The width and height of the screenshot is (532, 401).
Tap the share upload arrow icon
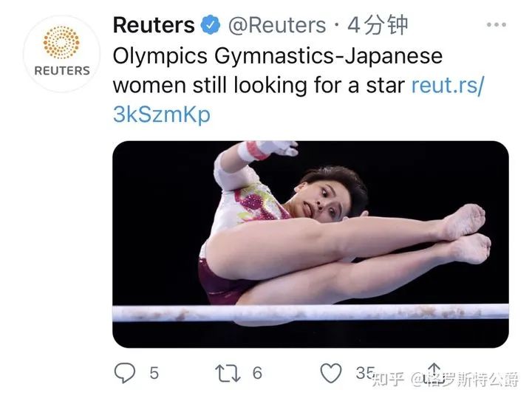pos(434,372)
